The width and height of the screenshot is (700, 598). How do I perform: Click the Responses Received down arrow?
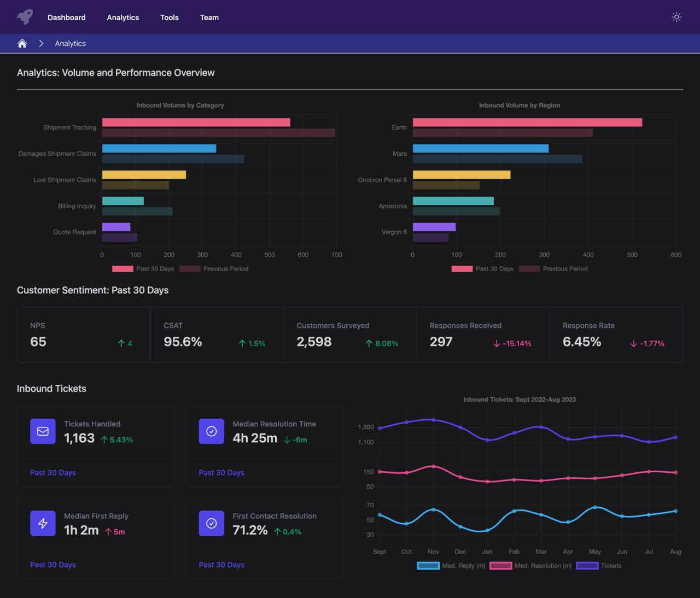pos(497,343)
